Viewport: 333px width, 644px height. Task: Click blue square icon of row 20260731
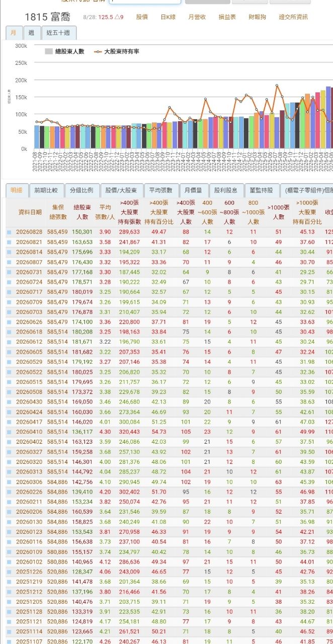tap(9, 272)
